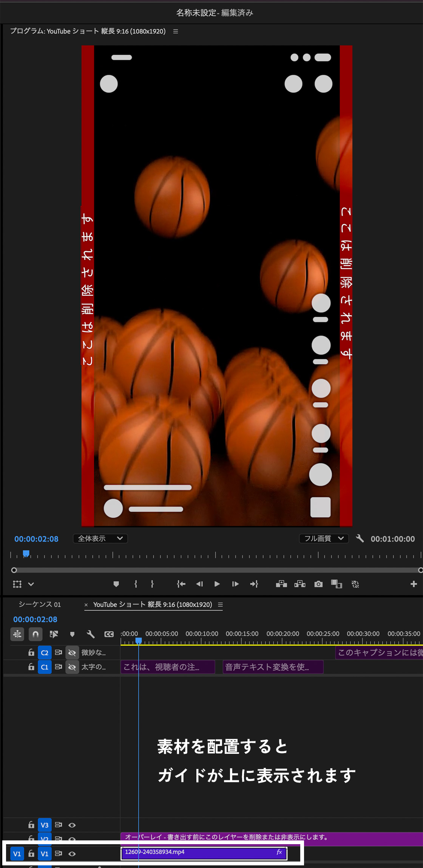Click the Program monitor zoom scroll bar
This screenshot has height=868, width=423.
click(217, 570)
